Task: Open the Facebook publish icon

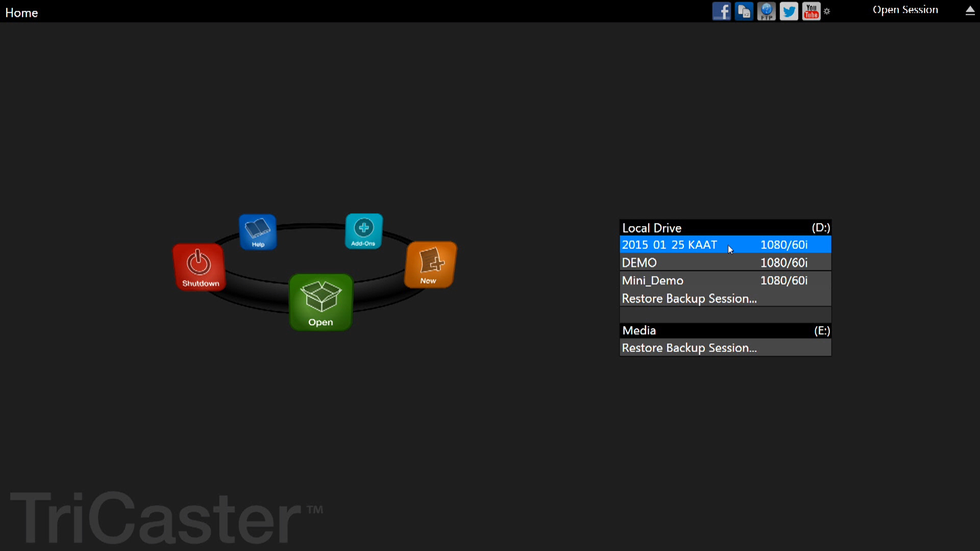Action: 721,11
